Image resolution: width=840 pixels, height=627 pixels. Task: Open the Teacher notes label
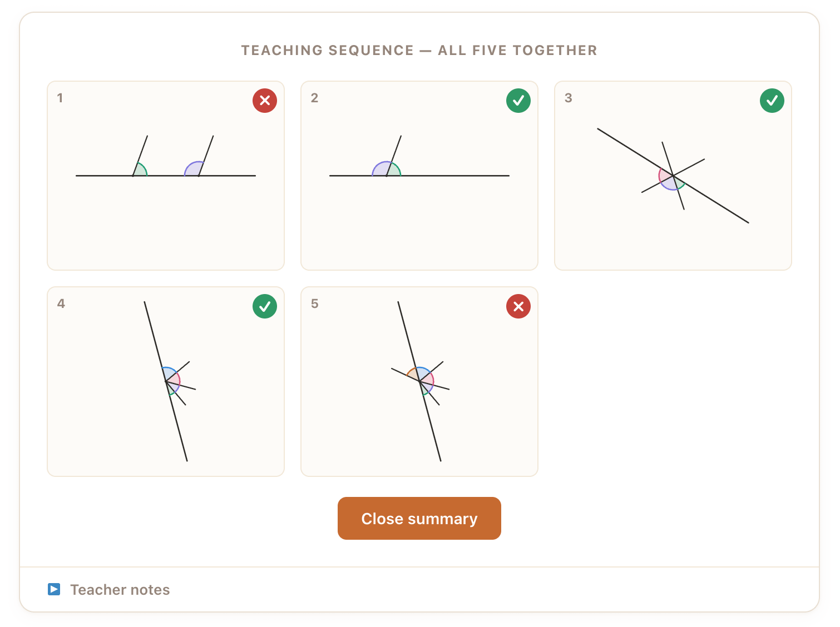click(x=120, y=590)
